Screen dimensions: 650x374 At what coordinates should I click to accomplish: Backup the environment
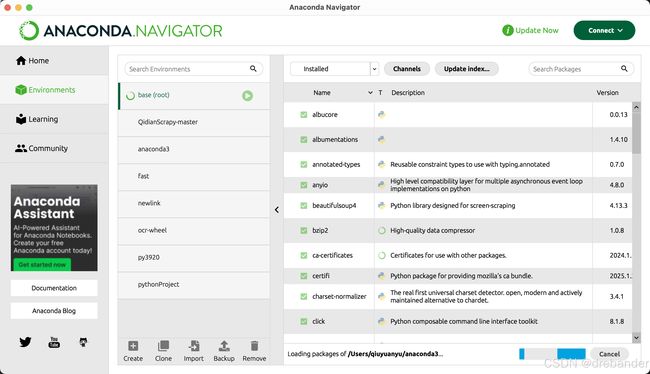point(224,351)
